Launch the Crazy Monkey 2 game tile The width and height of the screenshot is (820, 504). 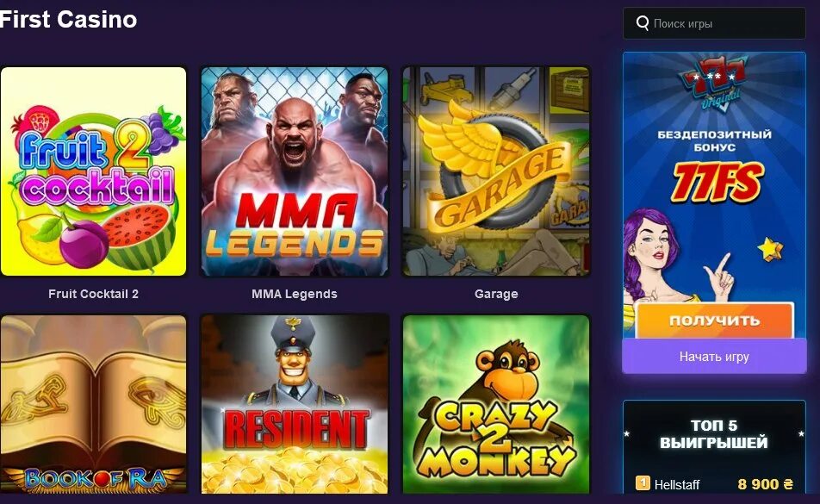(x=496, y=404)
